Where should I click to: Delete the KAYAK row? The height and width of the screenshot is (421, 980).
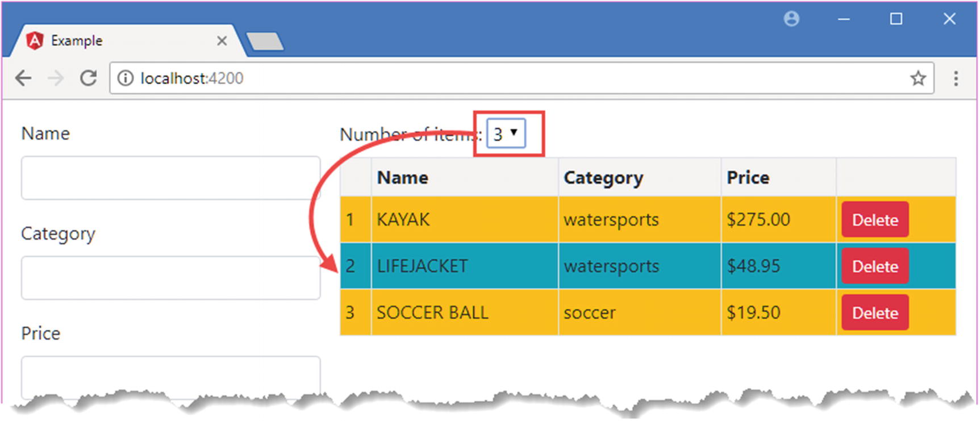coord(875,220)
